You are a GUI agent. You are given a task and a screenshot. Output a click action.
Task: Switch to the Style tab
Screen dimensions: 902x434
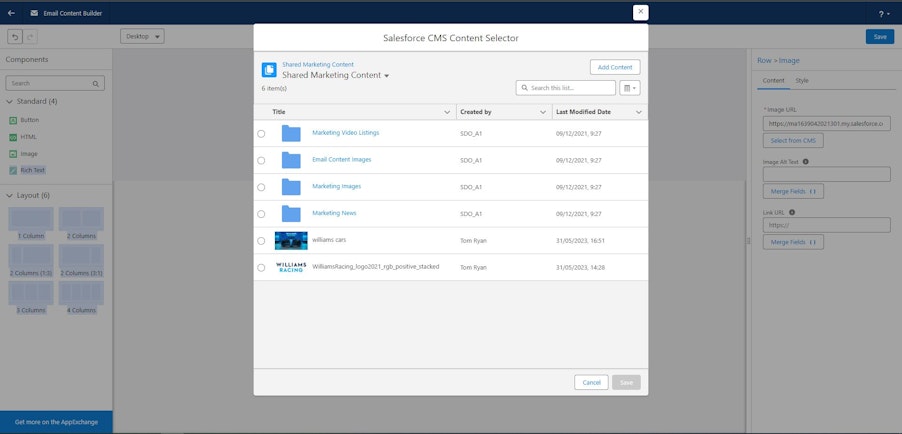point(802,81)
